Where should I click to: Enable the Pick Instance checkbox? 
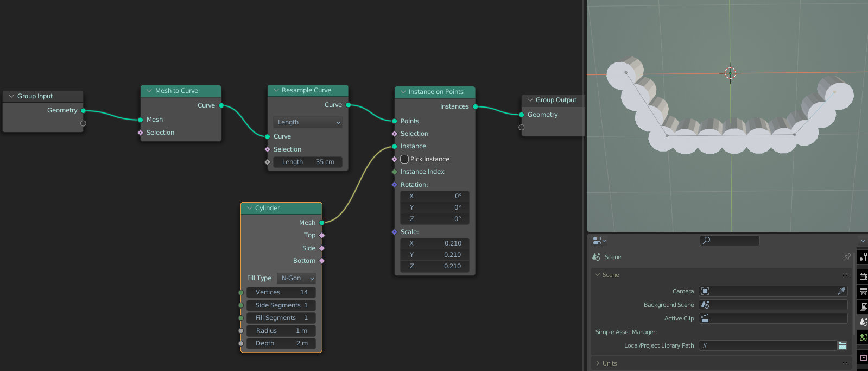pos(404,159)
